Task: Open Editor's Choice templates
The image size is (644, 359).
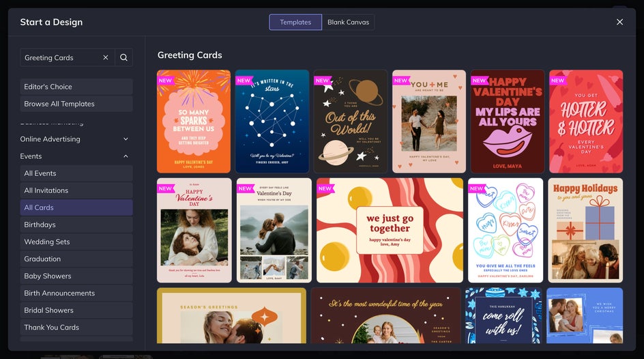Action: coord(76,87)
